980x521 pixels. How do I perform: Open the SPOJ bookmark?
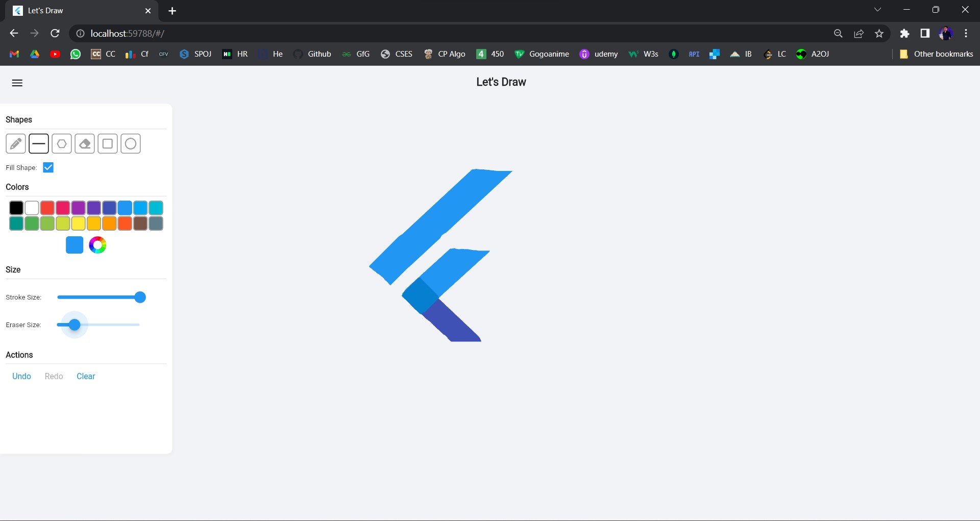pyautogui.click(x=196, y=54)
